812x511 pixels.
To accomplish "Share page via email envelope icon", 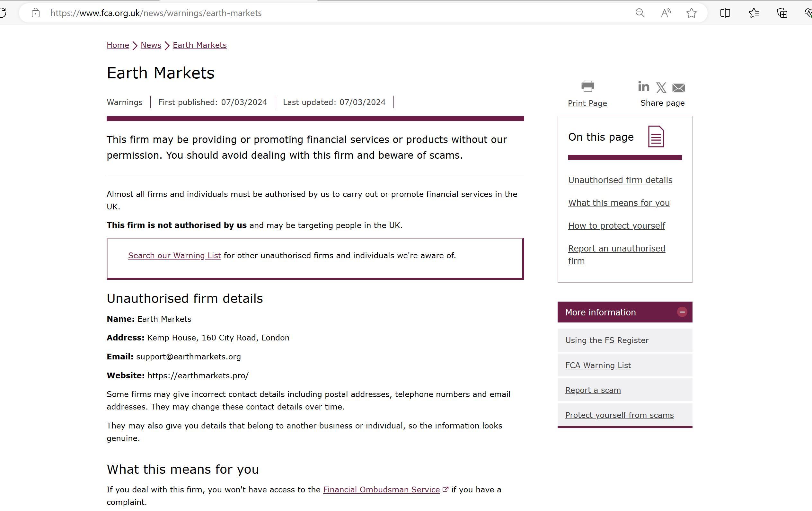I will [x=678, y=88].
